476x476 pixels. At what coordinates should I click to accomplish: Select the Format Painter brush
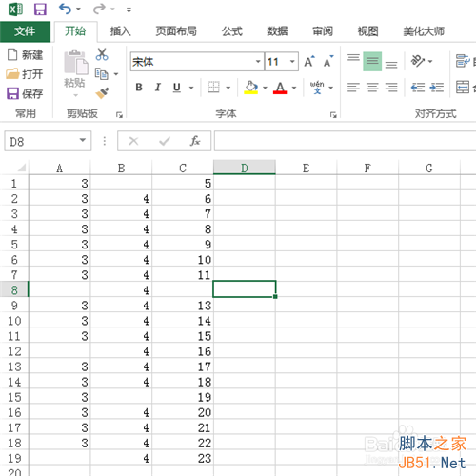coord(102,93)
